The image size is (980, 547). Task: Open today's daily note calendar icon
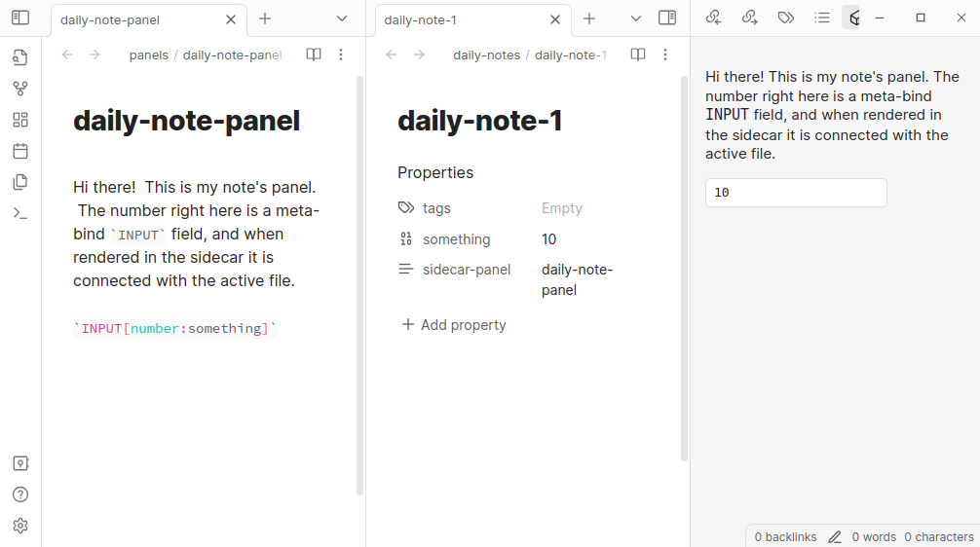(20, 151)
